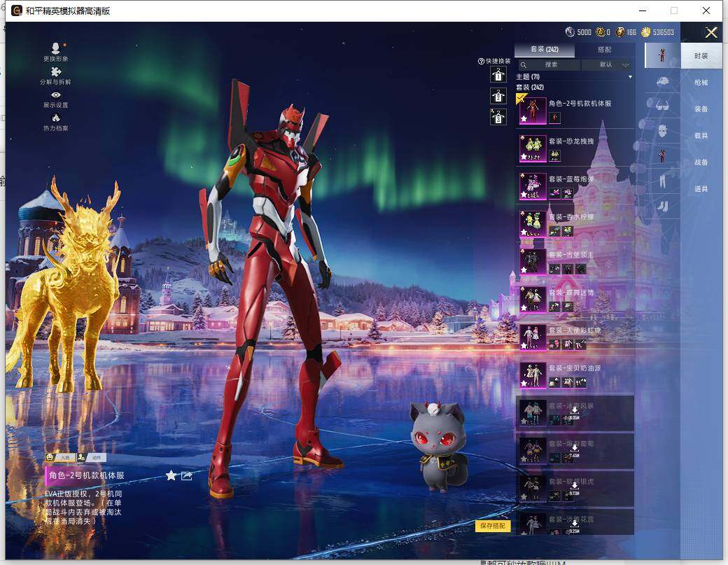Open the helmet category icon
The height and width of the screenshot is (565, 728).
(661, 81)
